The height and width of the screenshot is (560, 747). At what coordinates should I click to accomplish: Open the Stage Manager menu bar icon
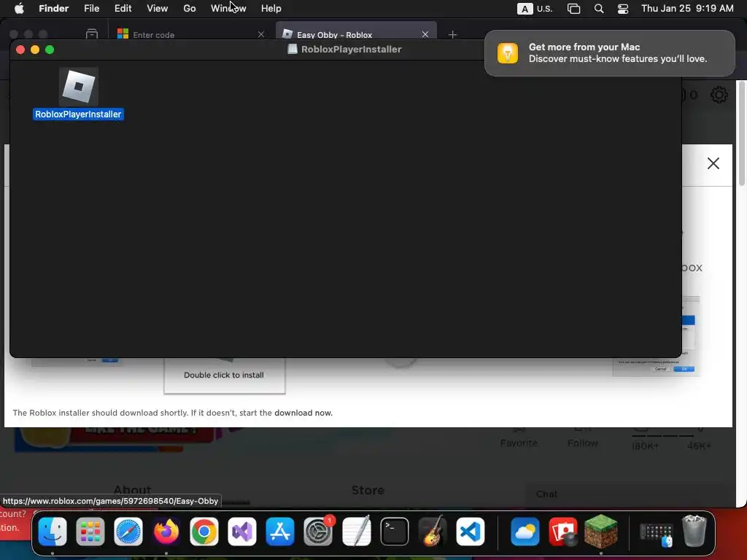click(573, 9)
